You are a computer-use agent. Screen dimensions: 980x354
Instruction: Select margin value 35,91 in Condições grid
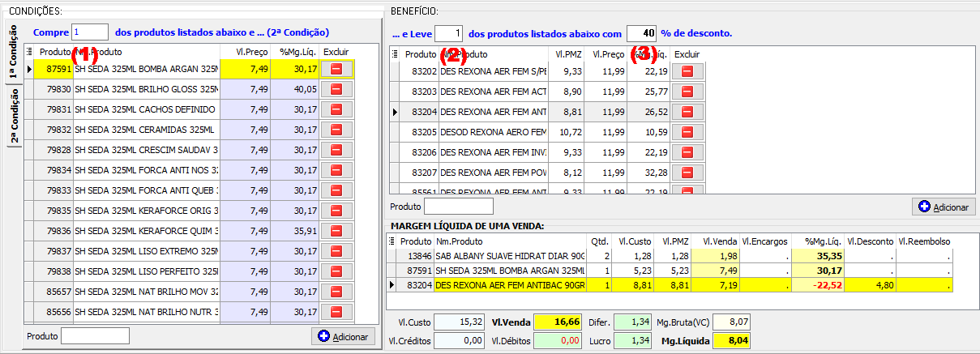[x=295, y=231]
